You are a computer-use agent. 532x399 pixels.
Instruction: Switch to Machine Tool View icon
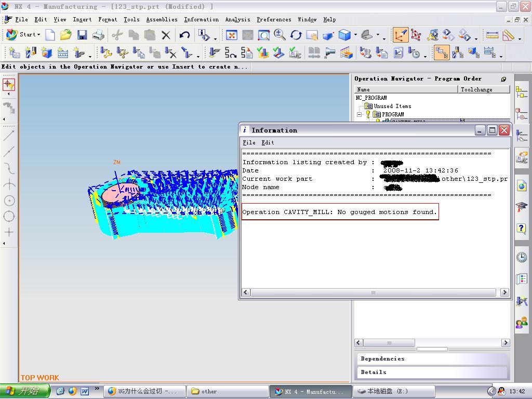tap(458, 52)
